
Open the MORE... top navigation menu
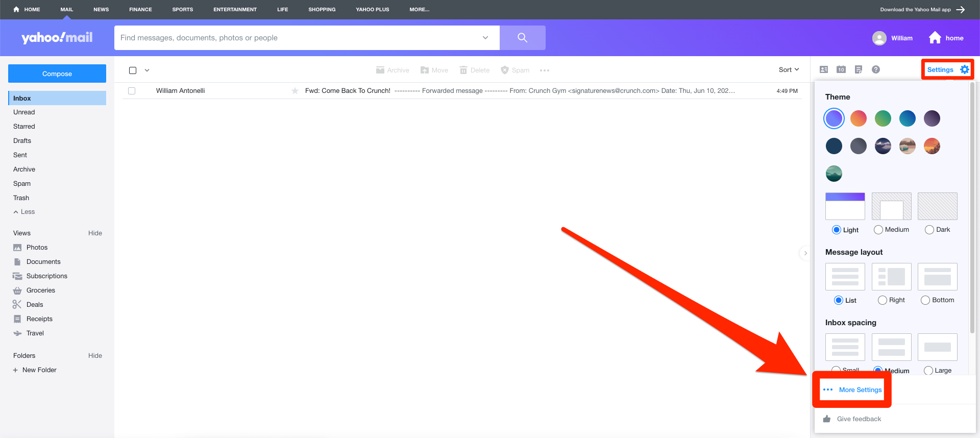(419, 10)
